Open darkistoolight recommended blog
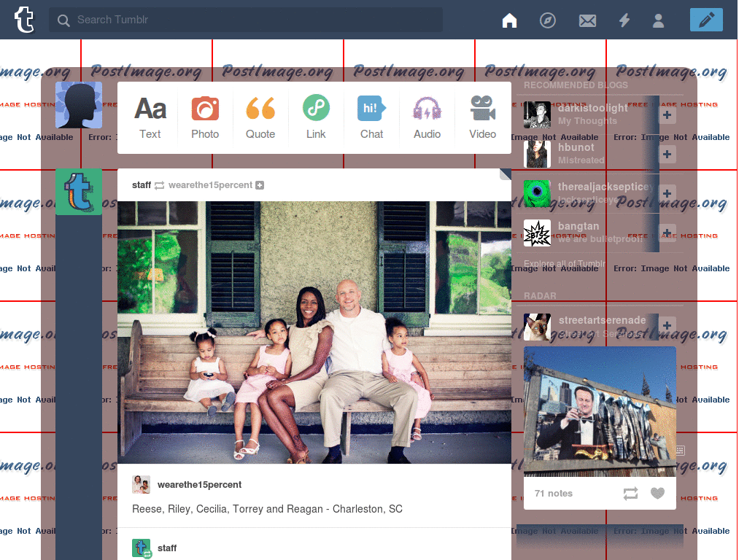747x560 pixels. coord(592,108)
